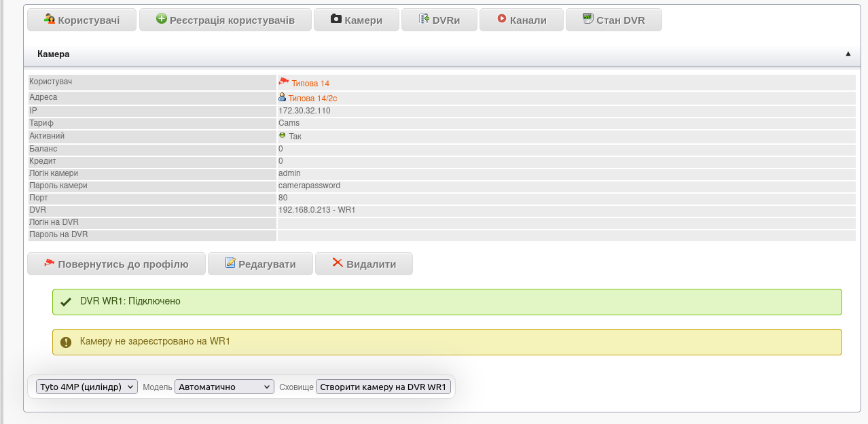Screen dimensions: 868x424
Task: Collapse the Камера panel with the triangle
Action: tap(848, 54)
